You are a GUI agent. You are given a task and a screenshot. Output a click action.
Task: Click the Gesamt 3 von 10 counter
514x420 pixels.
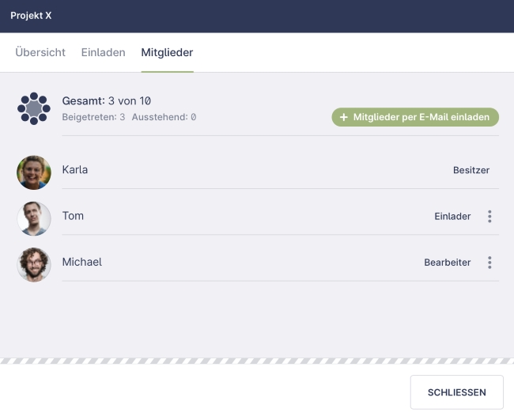pyautogui.click(x=107, y=101)
